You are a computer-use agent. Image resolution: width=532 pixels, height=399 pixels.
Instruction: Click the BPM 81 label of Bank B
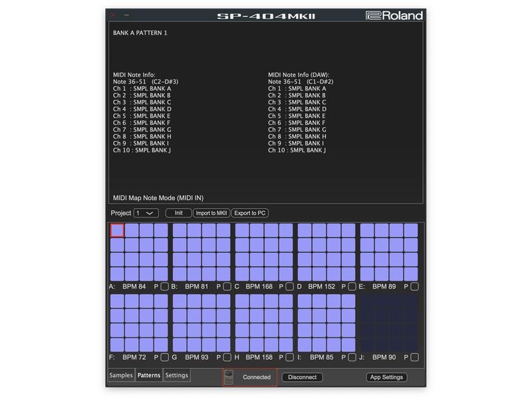[196, 287]
